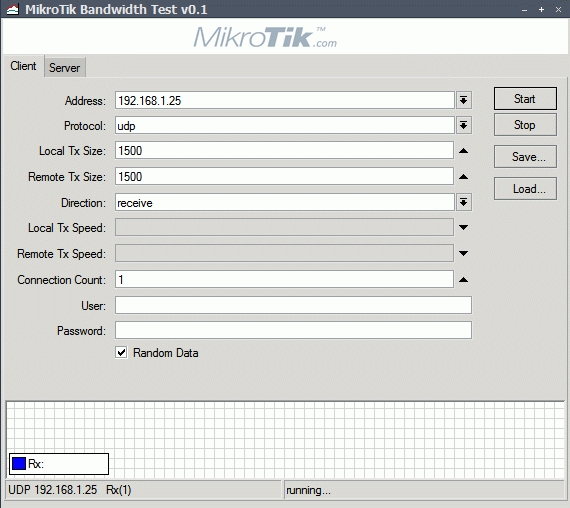Screen dimensions: 570x508
Task: Click the Rx: legend label
Action: coord(36,464)
